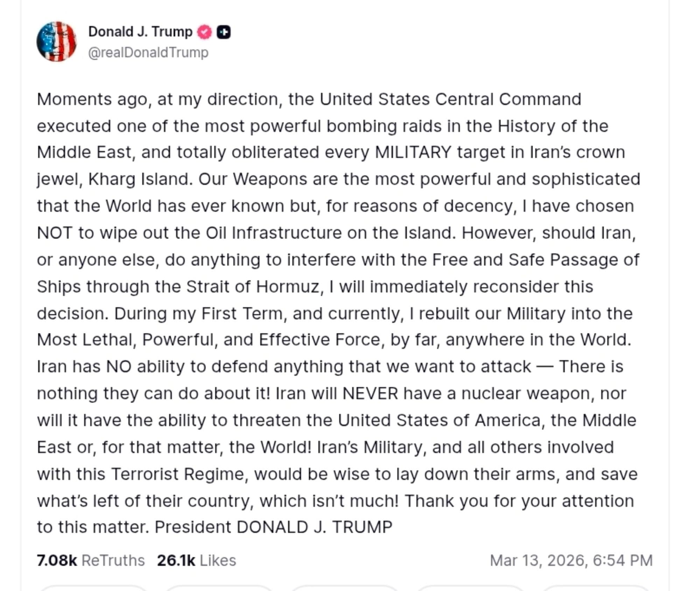Click the middle partially visible action button
This screenshot has height=591, width=700.
[x=344, y=588]
